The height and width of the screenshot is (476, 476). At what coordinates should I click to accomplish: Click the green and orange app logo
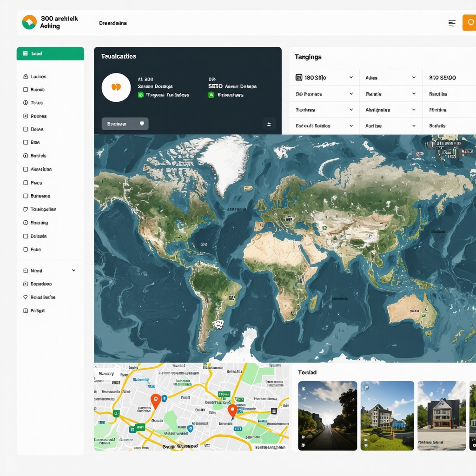click(x=29, y=22)
